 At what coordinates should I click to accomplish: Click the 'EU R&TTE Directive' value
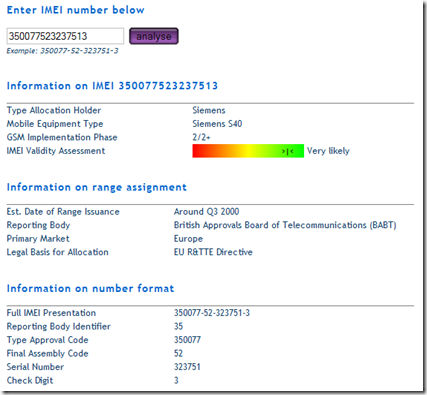[x=213, y=252]
